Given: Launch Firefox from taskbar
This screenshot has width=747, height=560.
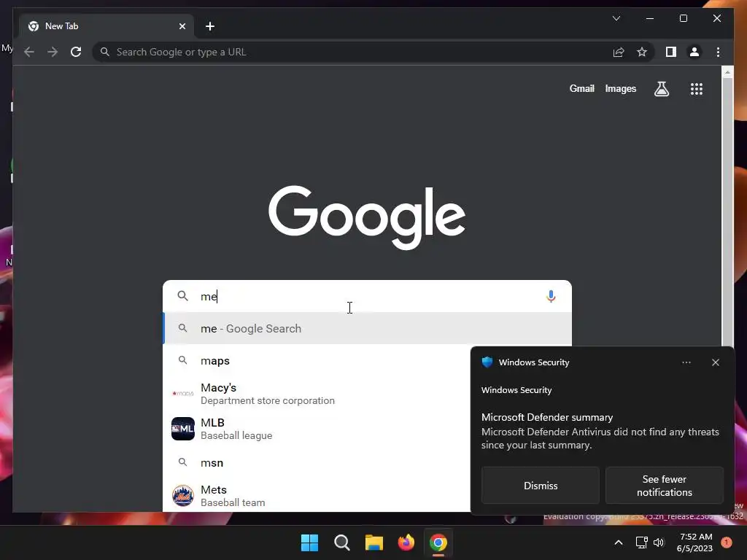Looking at the screenshot, I should click(x=406, y=542).
